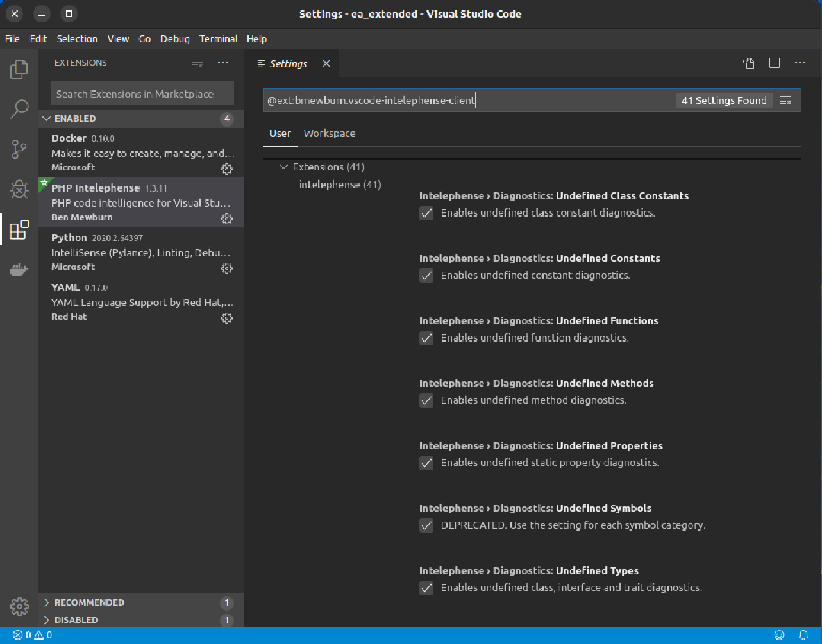Viewport: 822px width, 644px height.
Task: Open Extensions panel more actions menu
Action: (x=222, y=63)
